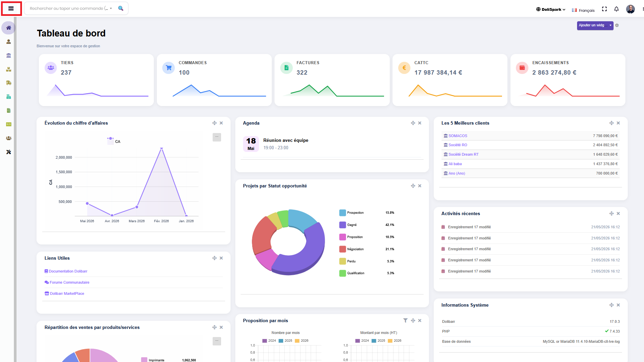Open the Français language selector
644x362 pixels.
coord(583,10)
